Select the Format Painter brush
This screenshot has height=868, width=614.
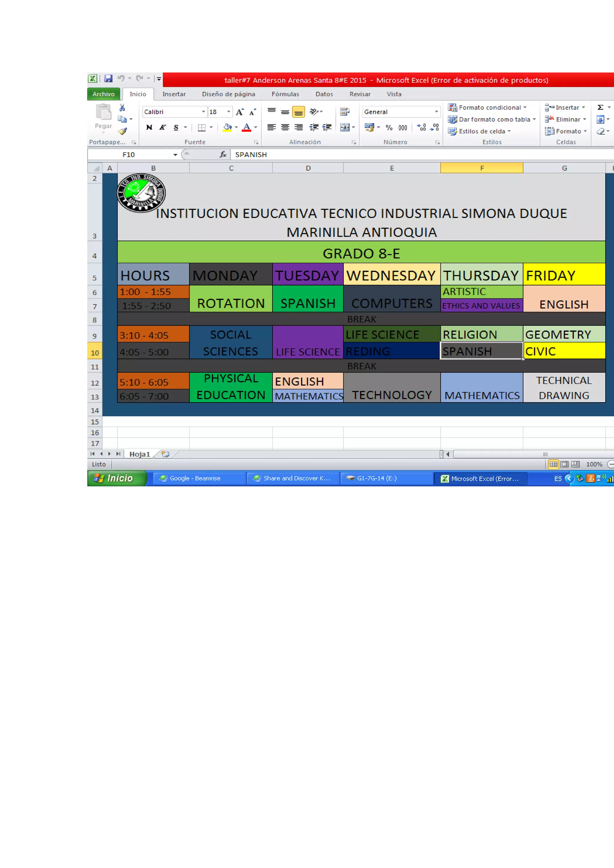tap(122, 131)
